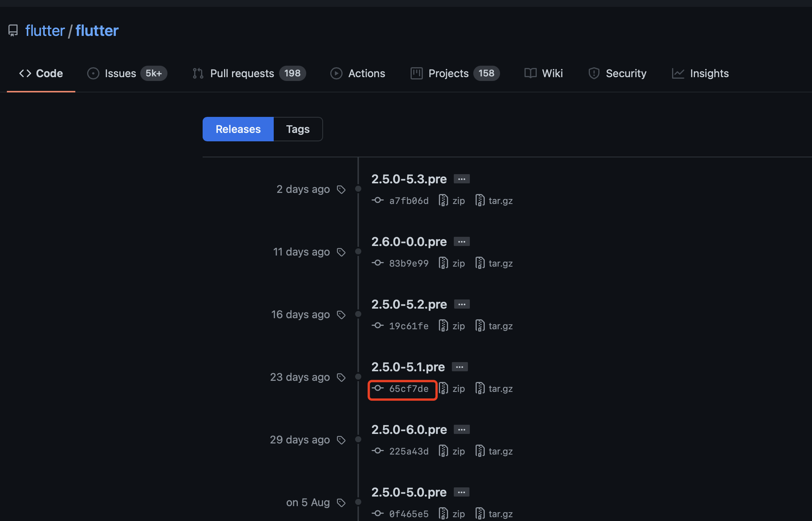The width and height of the screenshot is (812, 521).
Task: Open commit 225a43d
Action: [400, 451]
